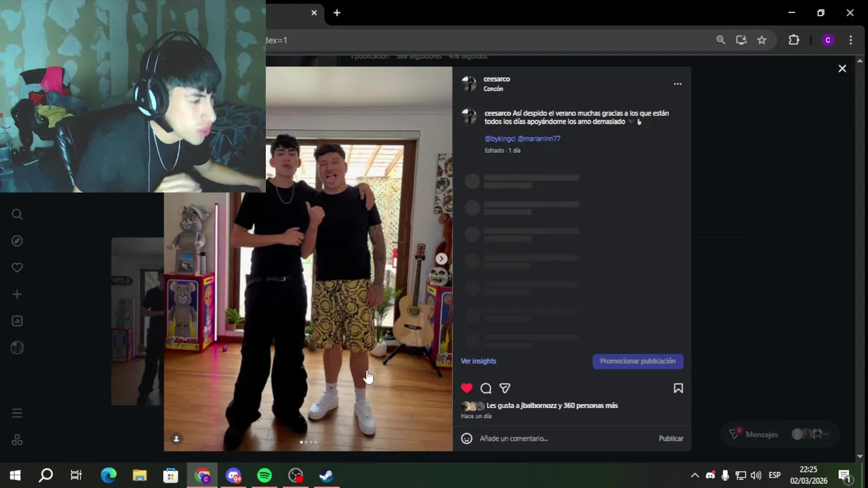Viewport: 868px width, 488px height.
Task: Launch Microsoft Edge from taskbar
Action: [108, 476]
